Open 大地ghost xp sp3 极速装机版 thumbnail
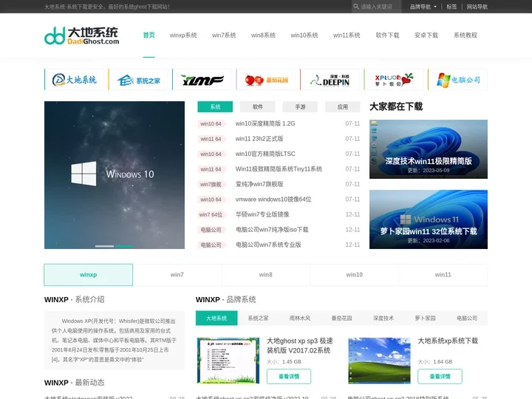Viewport: 532px width, 399px height. tap(228, 361)
